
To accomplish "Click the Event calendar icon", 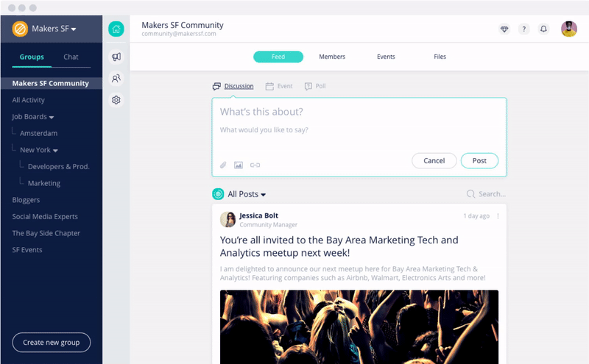I will [x=269, y=86].
